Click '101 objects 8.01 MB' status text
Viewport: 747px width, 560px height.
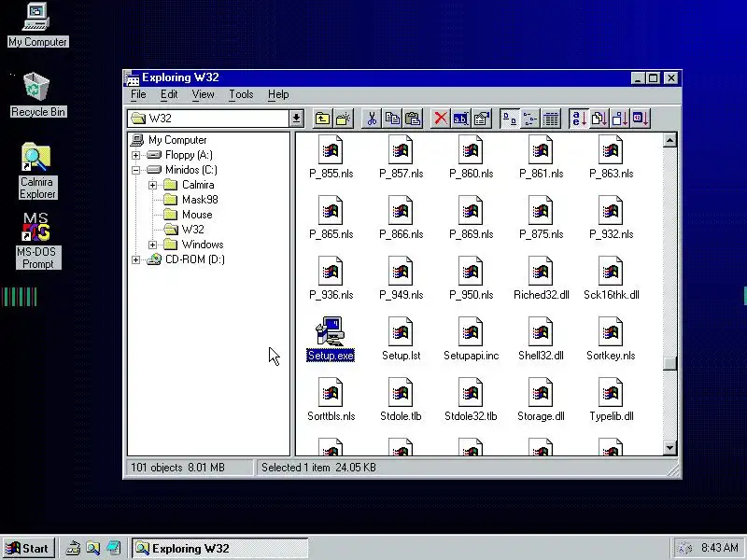tap(177, 468)
